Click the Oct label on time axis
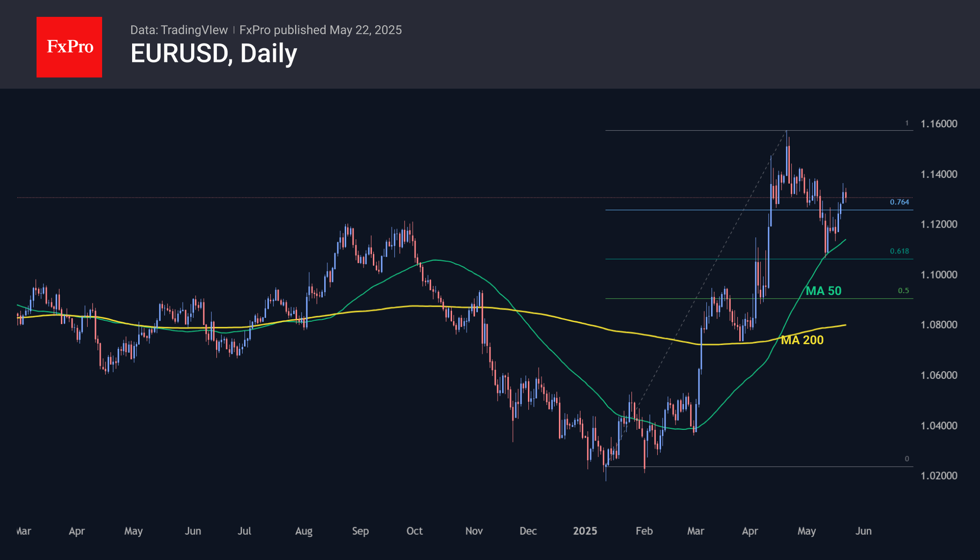The image size is (980, 560). pos(414,531)
